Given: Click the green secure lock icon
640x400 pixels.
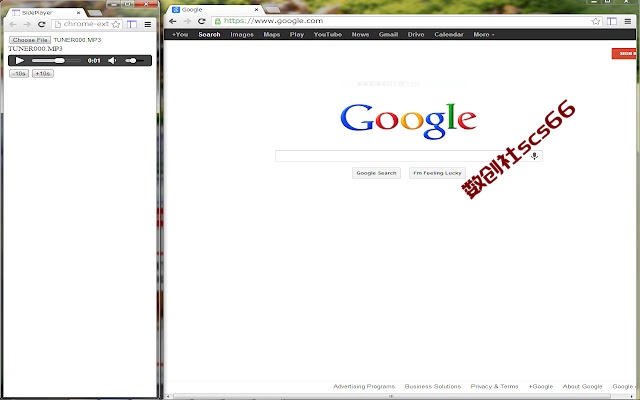Looking at the screenshot, I should [x=218, y=21].
